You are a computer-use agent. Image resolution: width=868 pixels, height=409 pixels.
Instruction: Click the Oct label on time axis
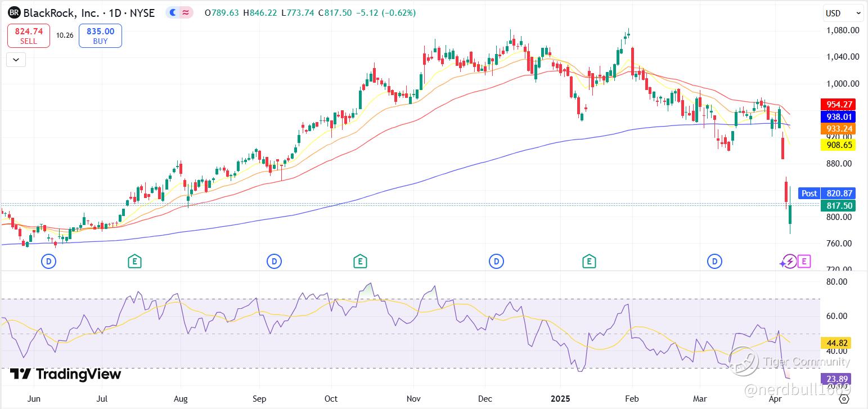(x=331, y=399)
